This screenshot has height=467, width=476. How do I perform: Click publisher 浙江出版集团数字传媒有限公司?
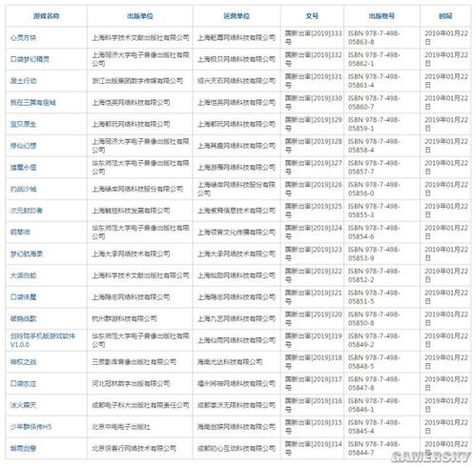point(137,81)
